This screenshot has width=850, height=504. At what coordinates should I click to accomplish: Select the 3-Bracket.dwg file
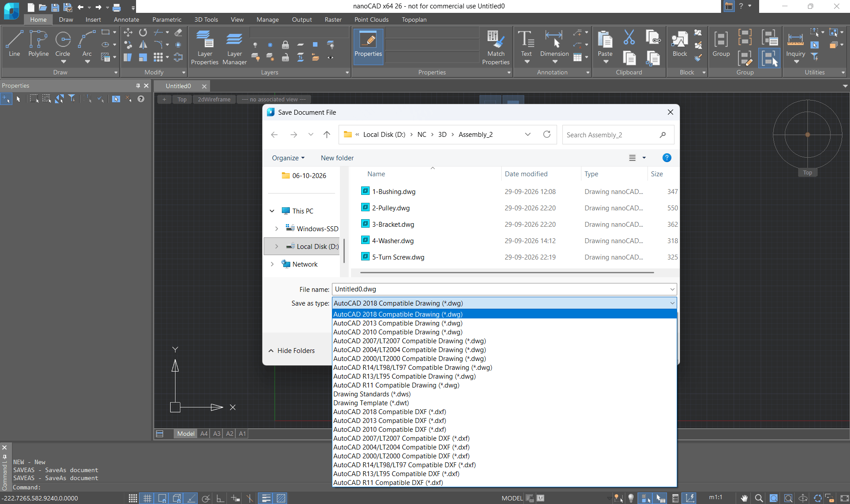[x=393, y=225]
